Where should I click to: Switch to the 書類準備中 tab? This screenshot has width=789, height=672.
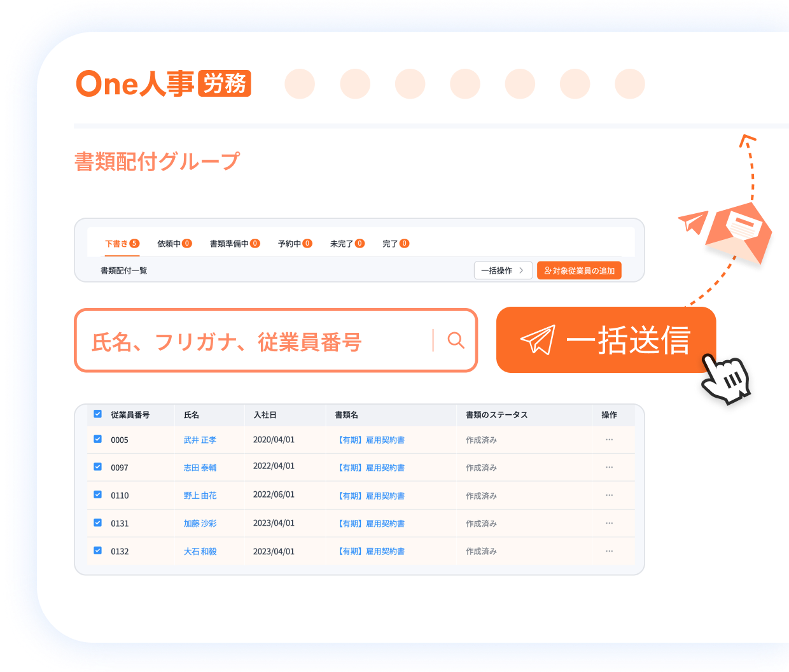click(235, 244)
